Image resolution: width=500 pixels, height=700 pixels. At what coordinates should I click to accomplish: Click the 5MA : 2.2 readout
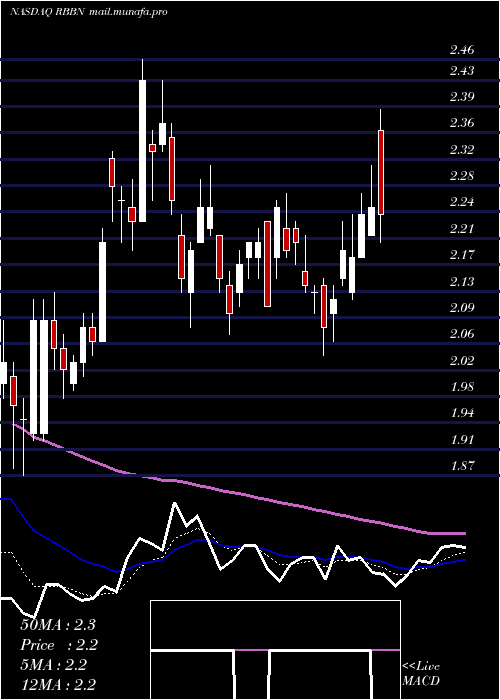point(54,665)
